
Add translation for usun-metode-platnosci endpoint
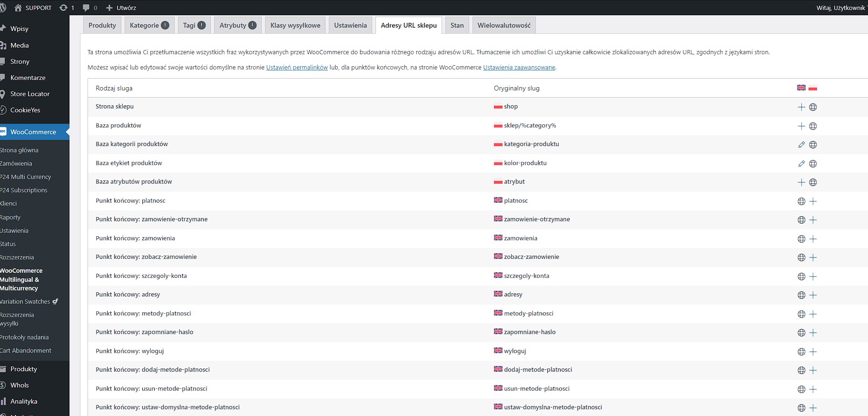[x=813, y=389]
